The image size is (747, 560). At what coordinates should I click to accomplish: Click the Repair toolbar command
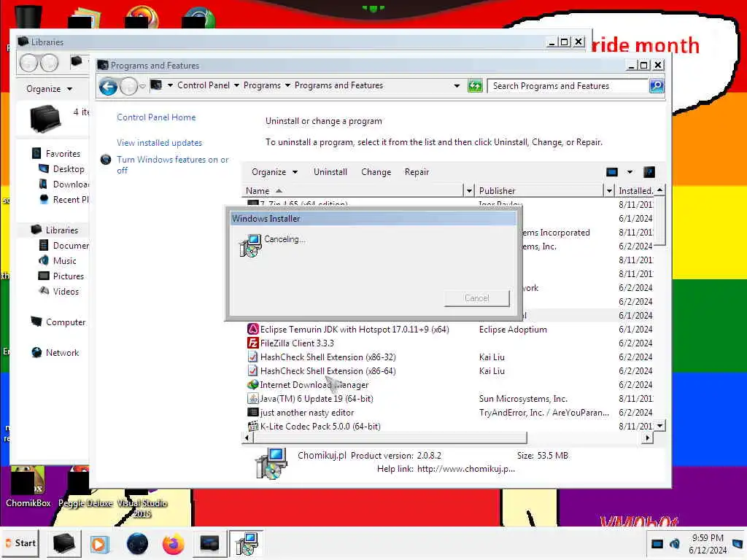(417, 172)
